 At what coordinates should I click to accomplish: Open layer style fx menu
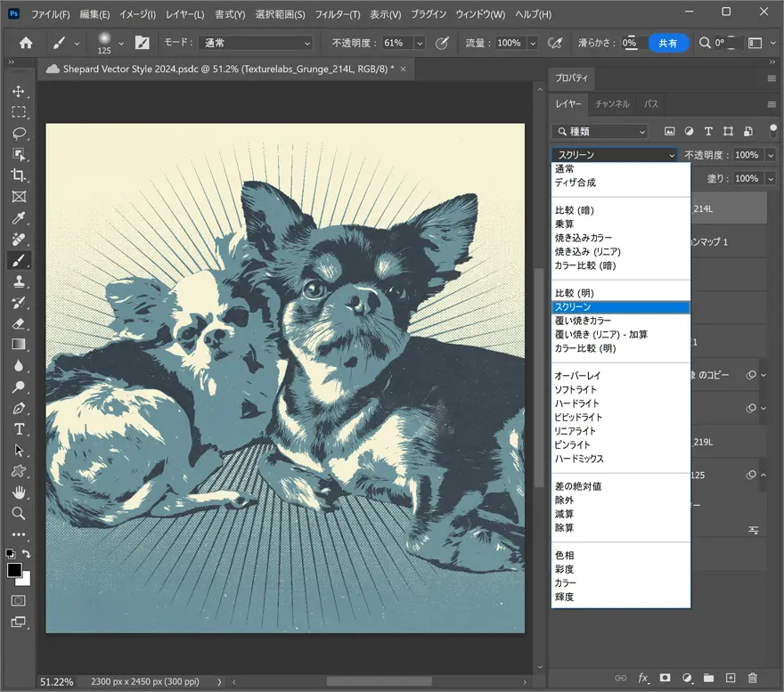tap(643, 678)
